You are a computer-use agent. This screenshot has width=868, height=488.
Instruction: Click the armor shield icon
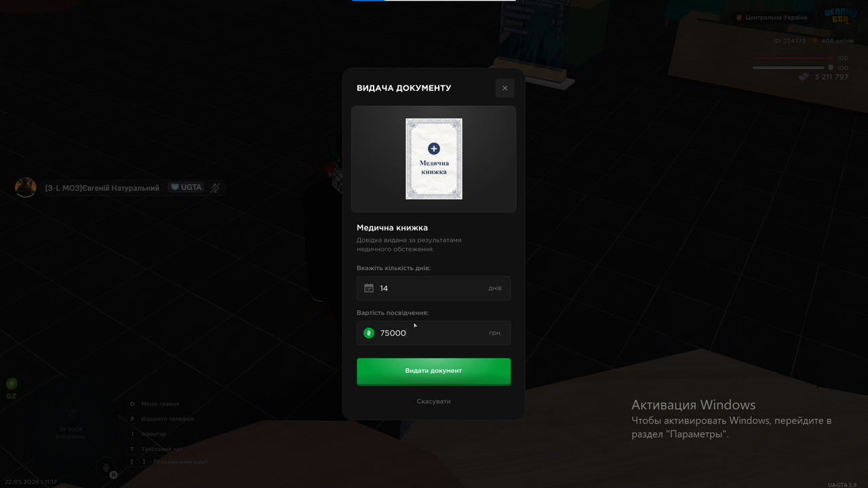click(x=831, y=68)
